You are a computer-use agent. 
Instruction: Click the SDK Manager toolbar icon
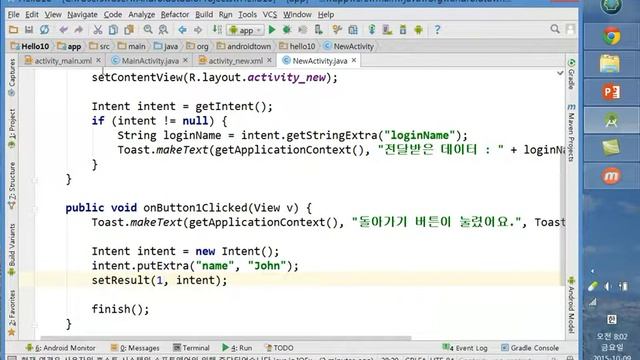pos(402,30)
